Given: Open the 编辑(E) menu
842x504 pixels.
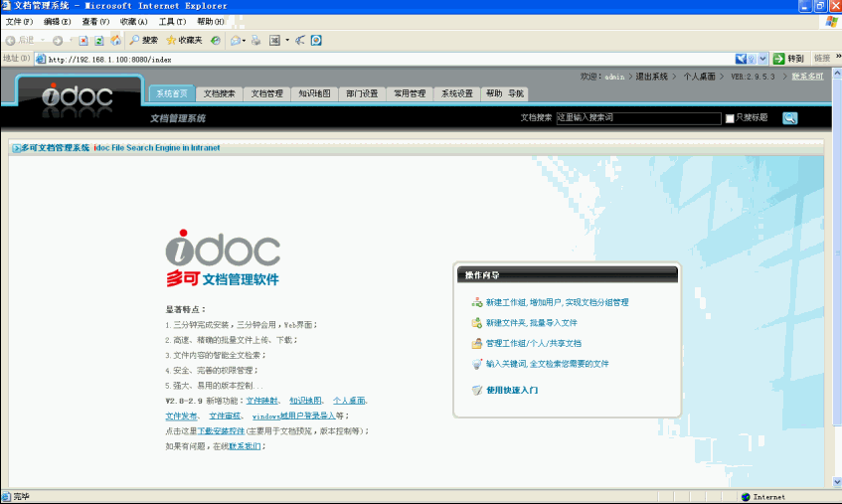Looking at the screenshot, I should pos(58,22).
